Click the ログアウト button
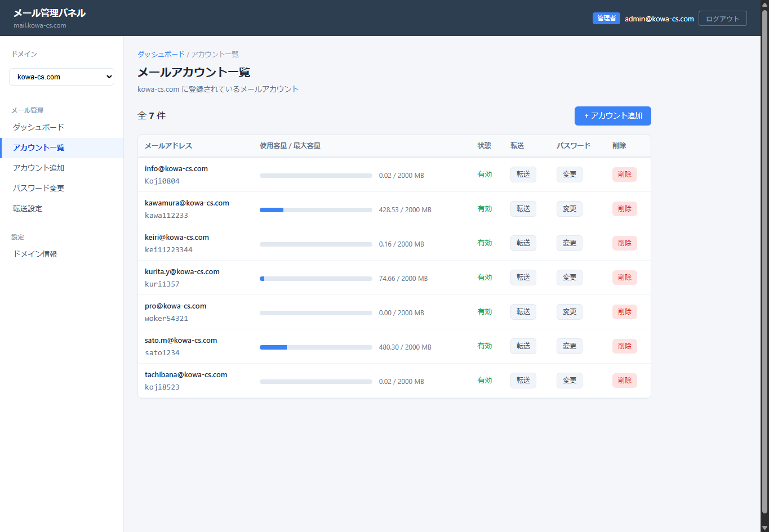Image resolution: width=769 pixels, height=532 pixels. click(722, 19)
